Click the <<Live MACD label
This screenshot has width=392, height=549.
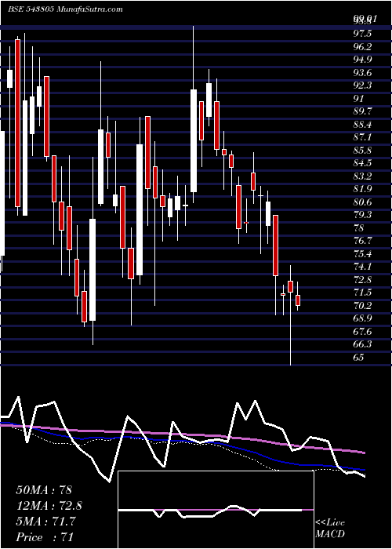point(330,529)
